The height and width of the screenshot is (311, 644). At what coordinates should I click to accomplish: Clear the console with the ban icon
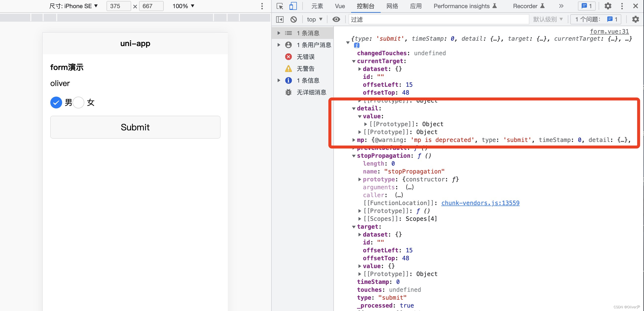[293, 19]
